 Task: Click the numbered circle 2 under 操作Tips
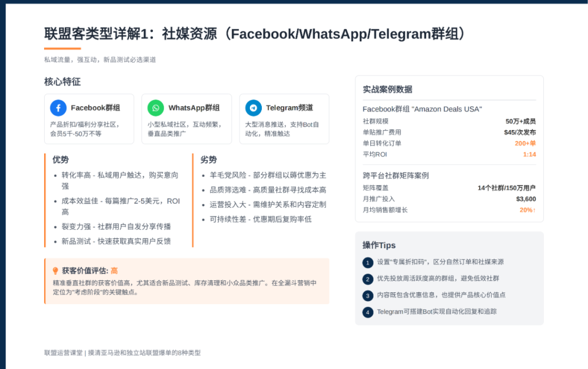pos(367,279)
